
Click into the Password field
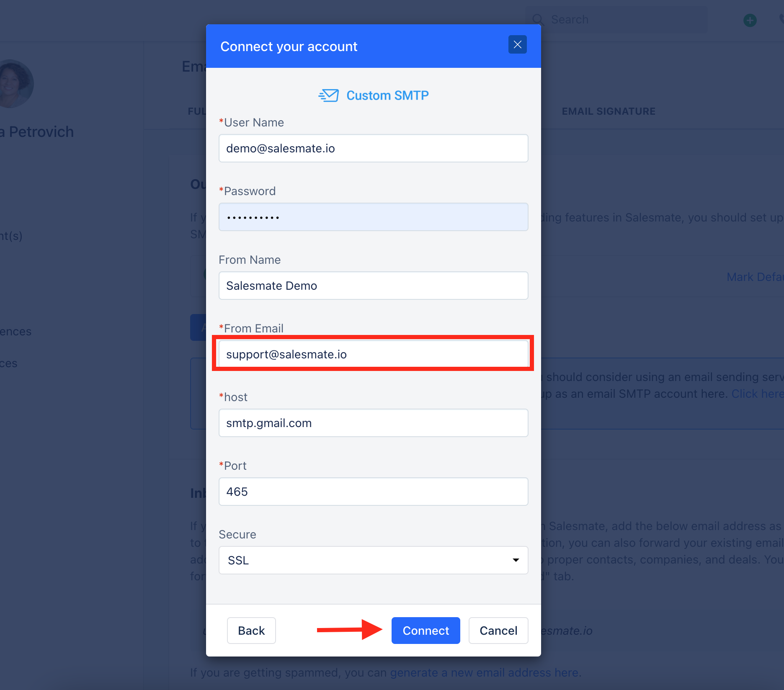[x=373, y=217]
